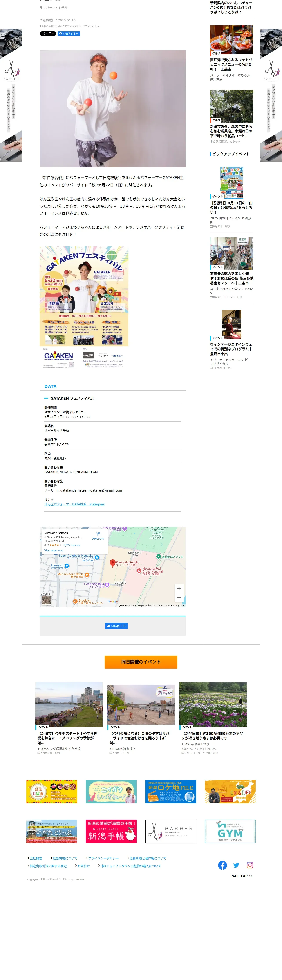Toggle satellite view thumbnail on map

point(46,600)
